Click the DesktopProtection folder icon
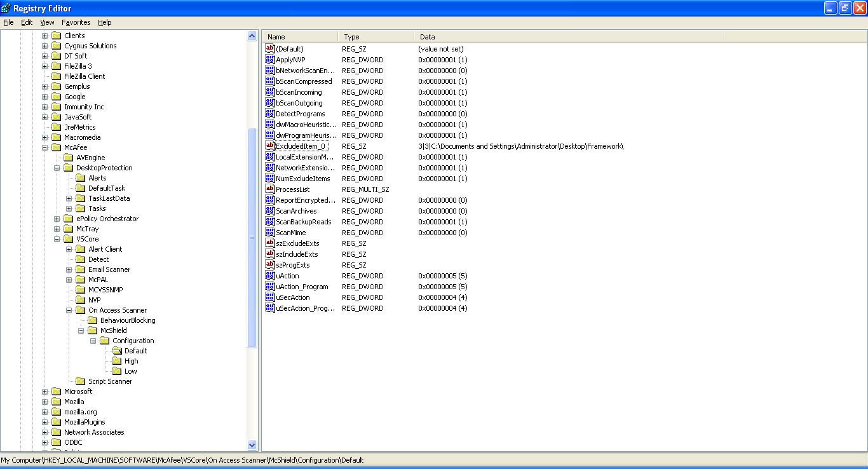Viewport: 868px width, 469px height. pos(68,168)
